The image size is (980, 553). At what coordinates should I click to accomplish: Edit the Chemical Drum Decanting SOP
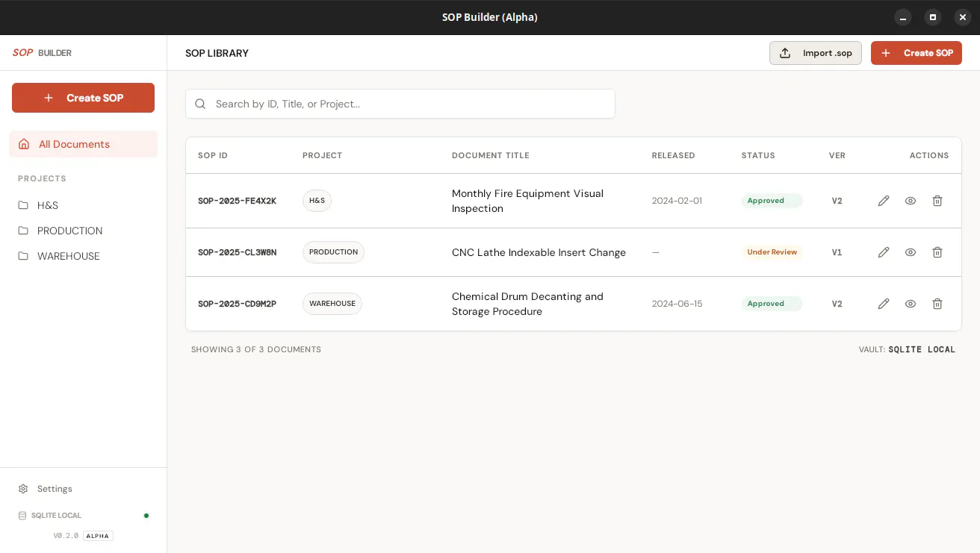(x=884, y=304)
